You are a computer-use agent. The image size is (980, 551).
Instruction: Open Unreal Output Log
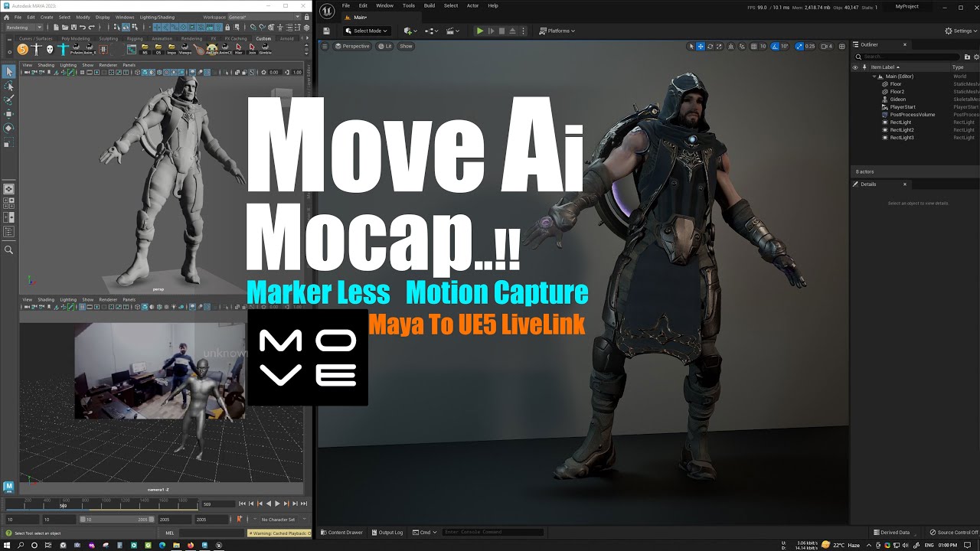[387, 532]
